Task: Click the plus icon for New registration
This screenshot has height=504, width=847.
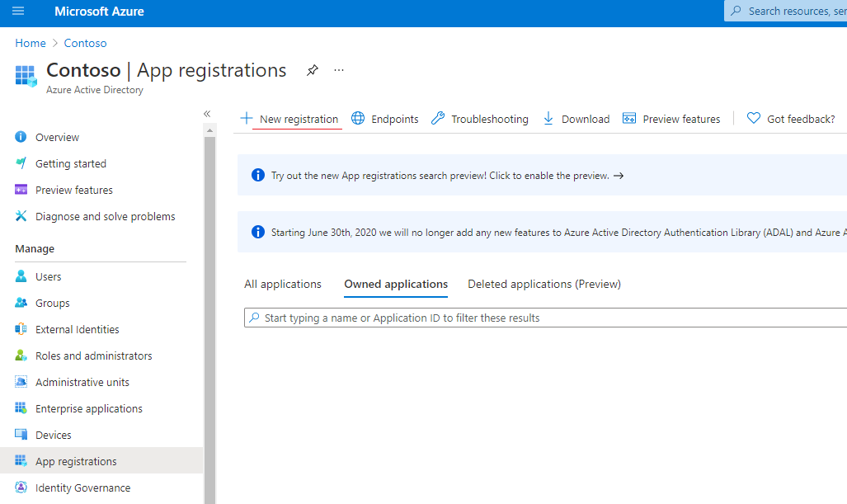Action: [247, 118]
